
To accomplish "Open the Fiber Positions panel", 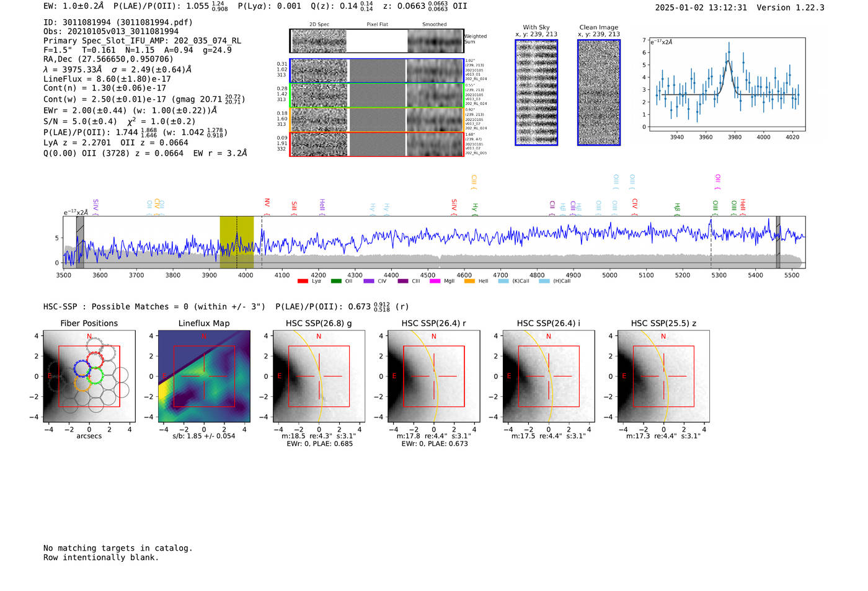I will tap(89, 376).
